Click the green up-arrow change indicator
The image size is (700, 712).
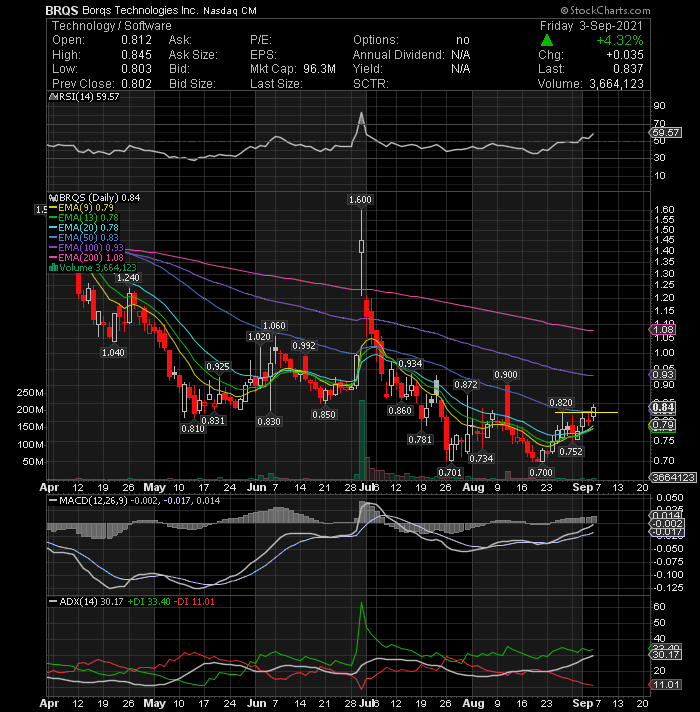tap(547, 40)
